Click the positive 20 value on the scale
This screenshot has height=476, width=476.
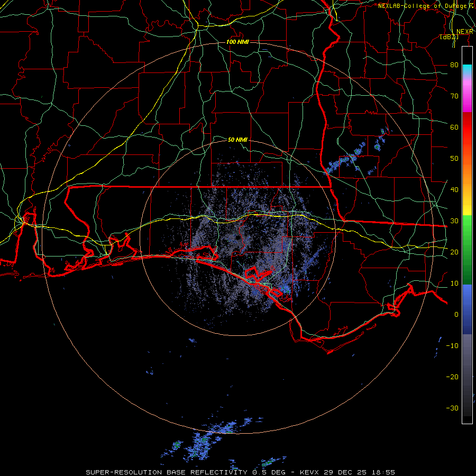click(454, 252)
